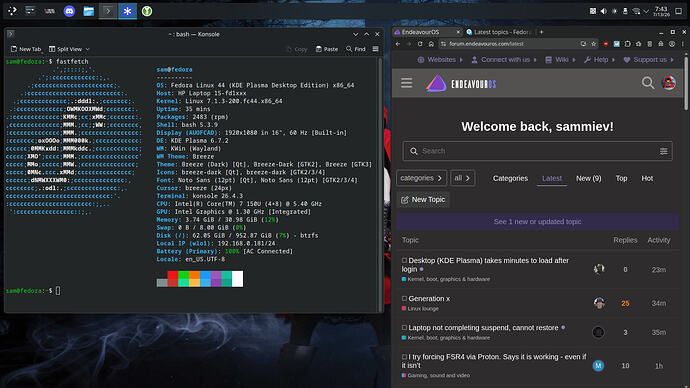Open the file manager from the taskbar
This screenshot has height=388, width=690.
click(x=88, y=11)
